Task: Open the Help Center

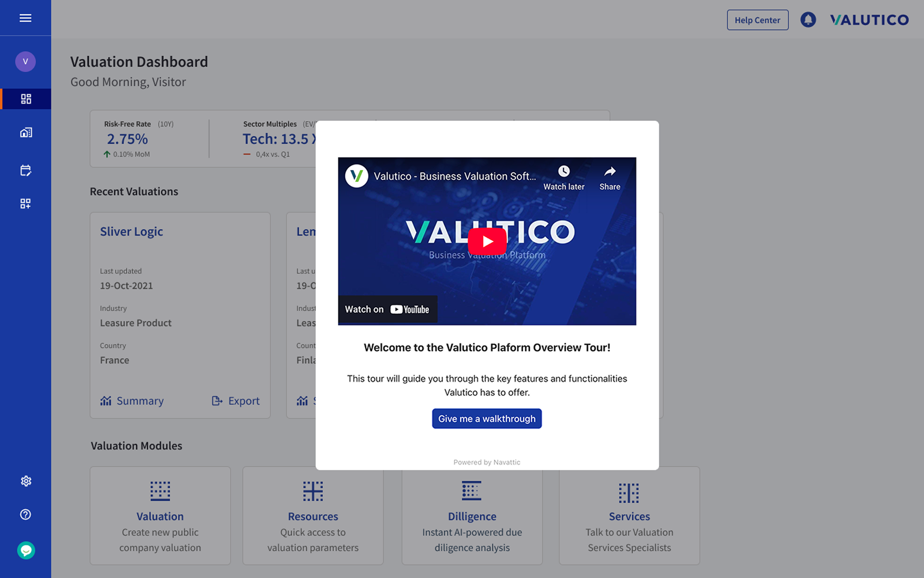Action: click(757, 19)
